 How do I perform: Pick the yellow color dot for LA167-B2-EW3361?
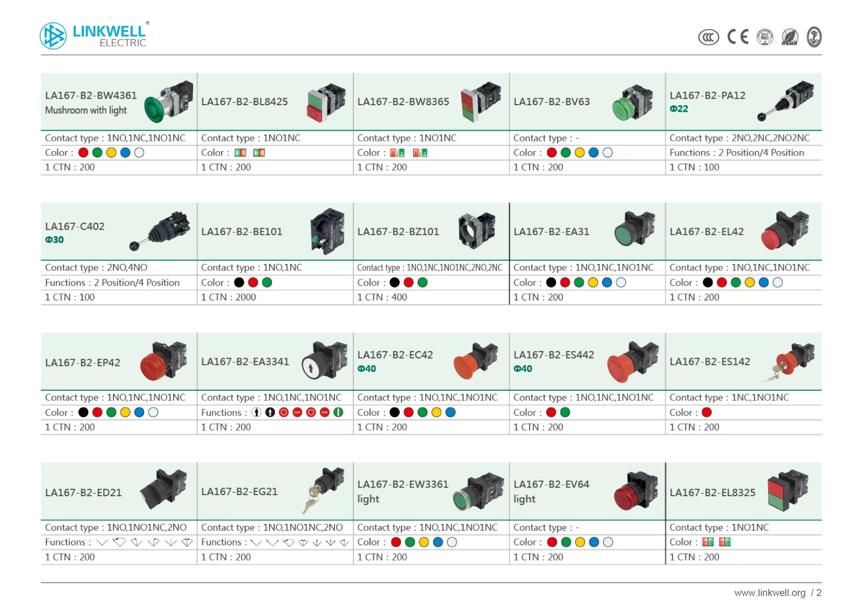[424, 542]
